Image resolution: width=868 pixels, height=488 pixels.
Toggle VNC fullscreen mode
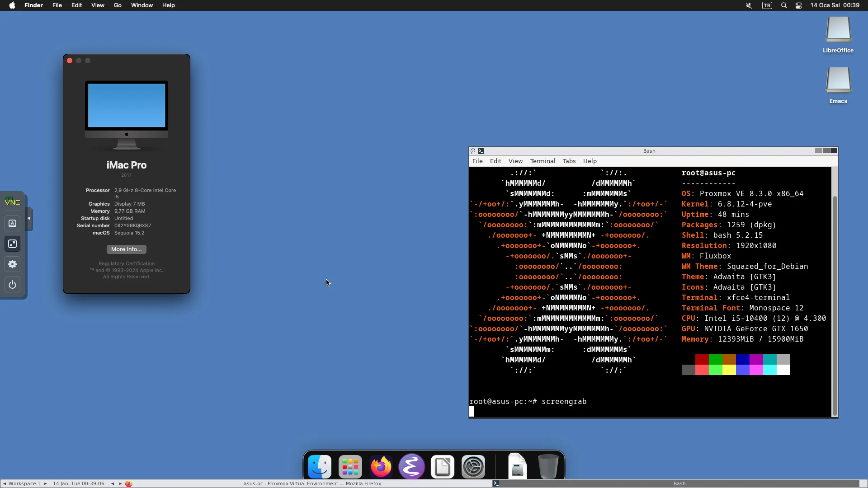coord(13,244)
